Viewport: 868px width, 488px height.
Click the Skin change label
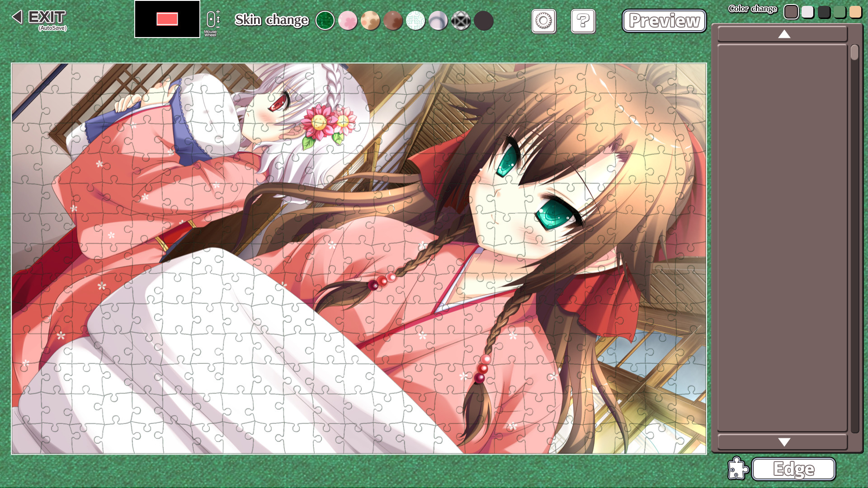point(271,20)
